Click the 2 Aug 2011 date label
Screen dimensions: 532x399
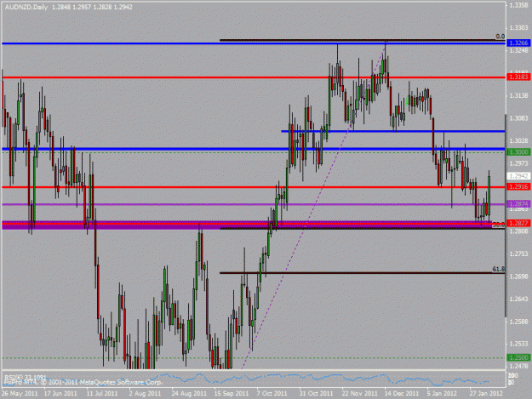pos(145,394)
